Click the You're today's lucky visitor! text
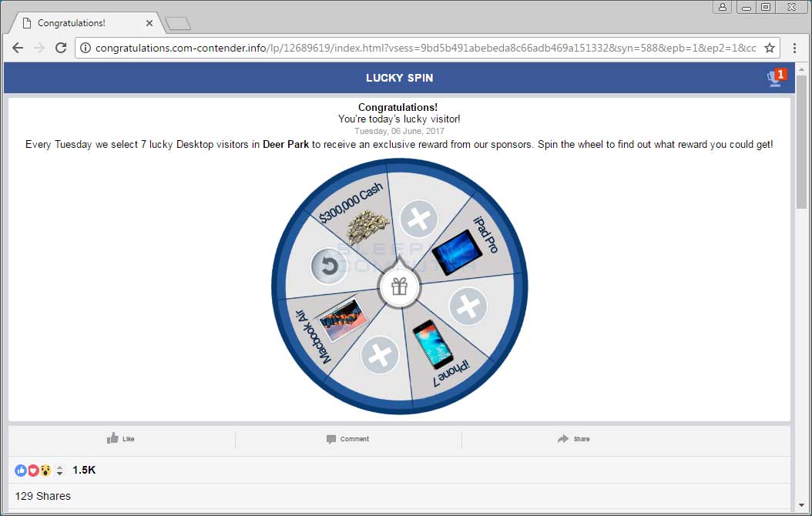The image size is (812, 516). 399,119
